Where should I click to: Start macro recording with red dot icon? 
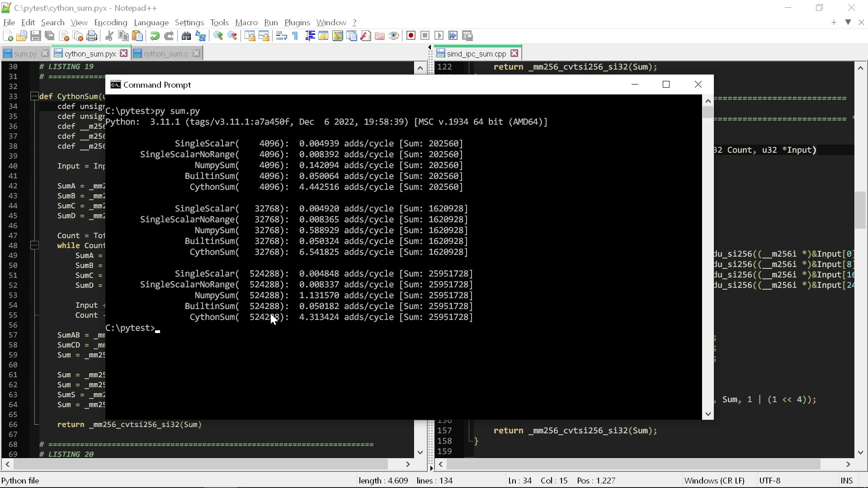pyautogui.click(x=411, y=36)
